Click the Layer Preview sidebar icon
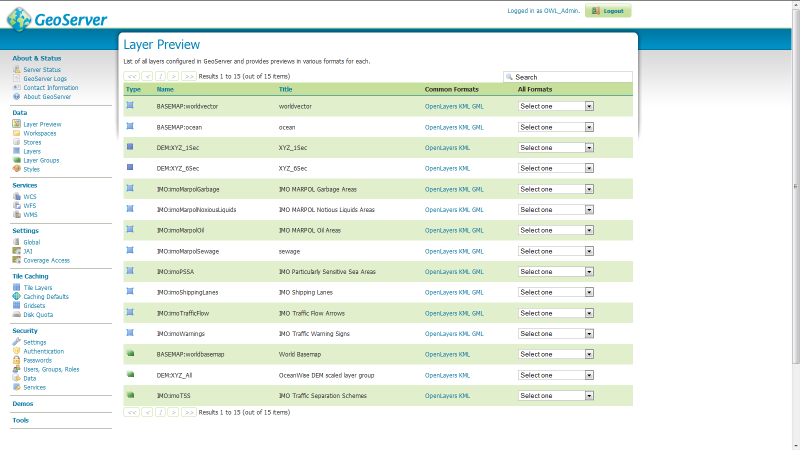Viewport: 800px width, 450px height. (17, 124)
